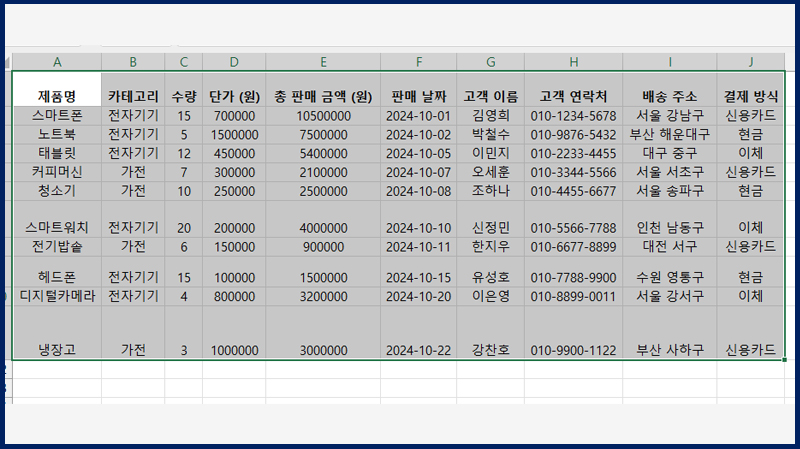
Task: Click total sales cell 7500000
Action: (x=323, y=135)
